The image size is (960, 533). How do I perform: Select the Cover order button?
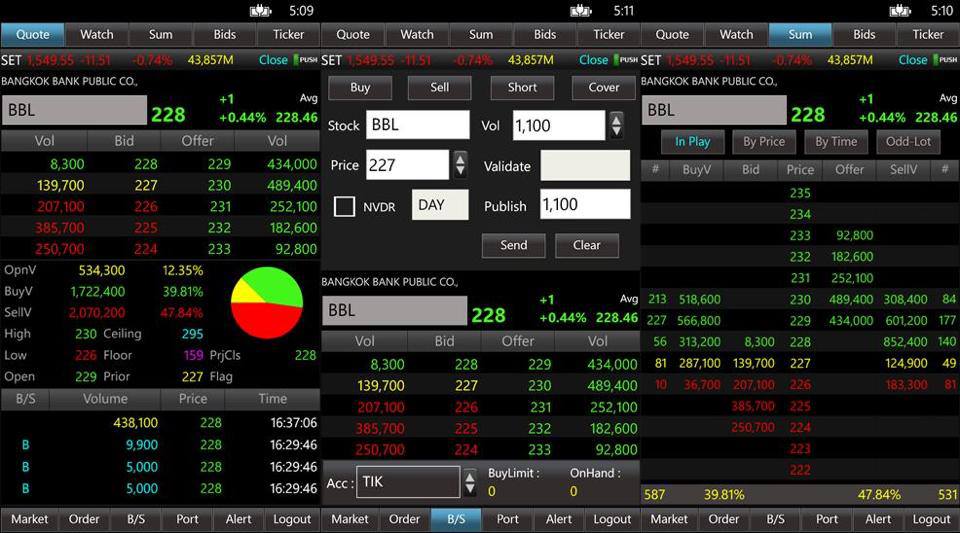click(604, 88)
